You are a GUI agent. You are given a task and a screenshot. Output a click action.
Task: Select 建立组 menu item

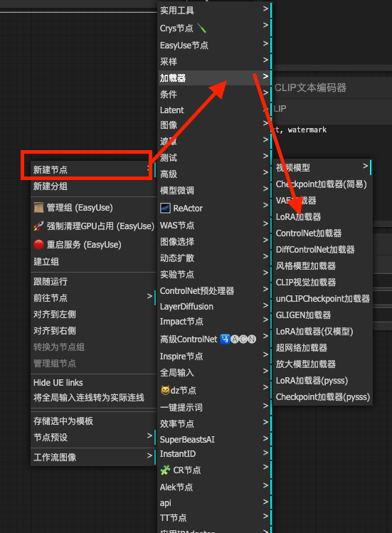(x=93, y=262)
